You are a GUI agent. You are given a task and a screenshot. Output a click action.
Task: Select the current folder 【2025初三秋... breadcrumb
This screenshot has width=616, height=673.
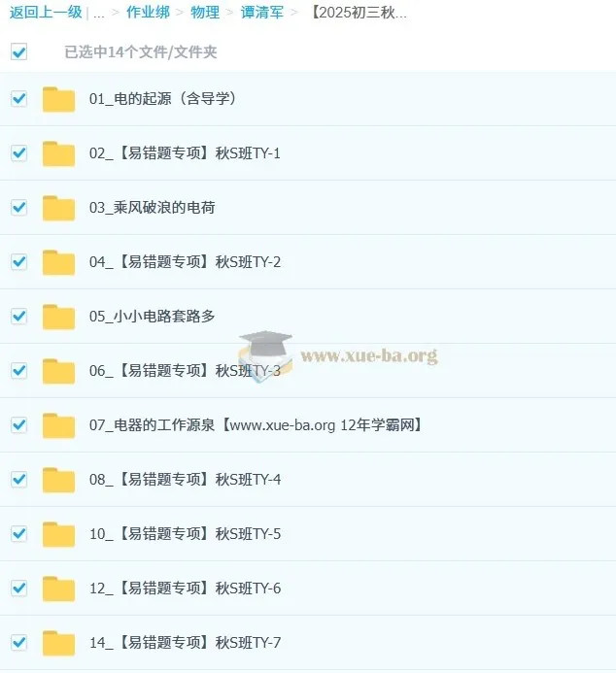[x=358, y=13]
